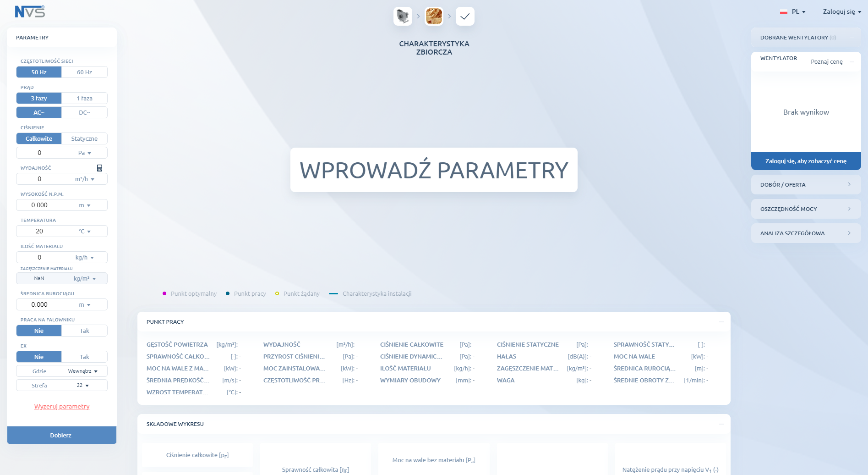The width and height of the screenshot is (868, 475).
Task: Open the Dobór / Oferta section
Action: coord(806,184)
